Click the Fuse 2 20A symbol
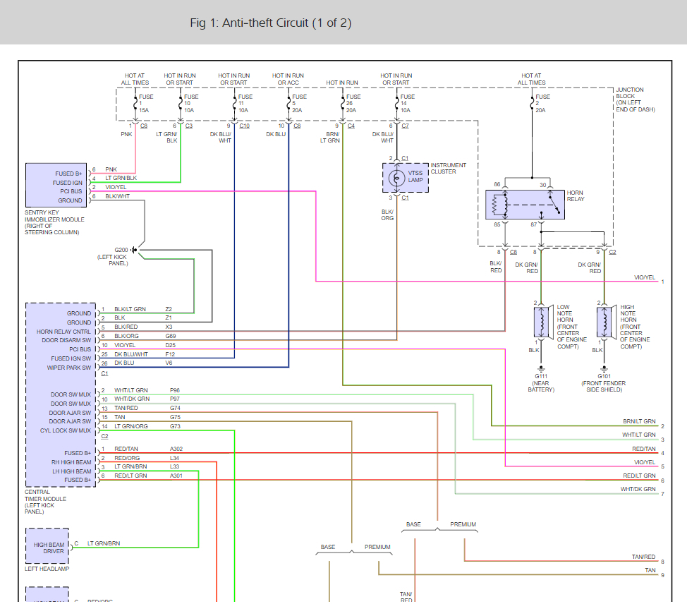 (532, 104)
